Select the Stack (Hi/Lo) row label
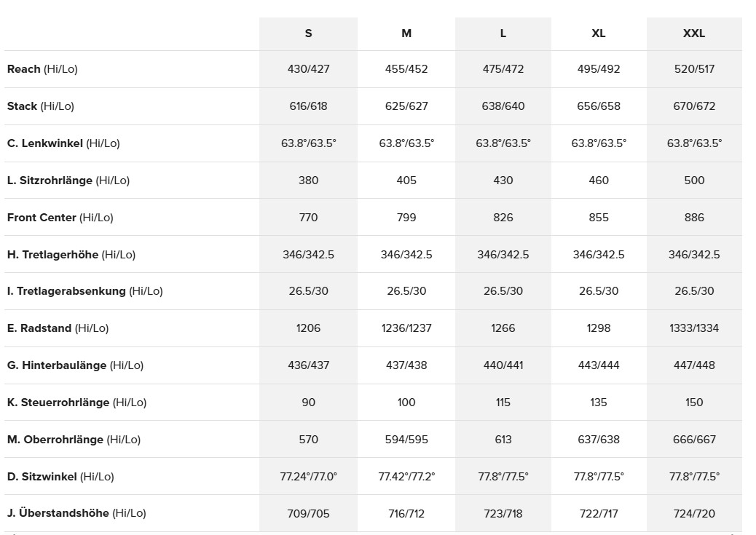Screen dimensions: 756x535 point(41,106)
